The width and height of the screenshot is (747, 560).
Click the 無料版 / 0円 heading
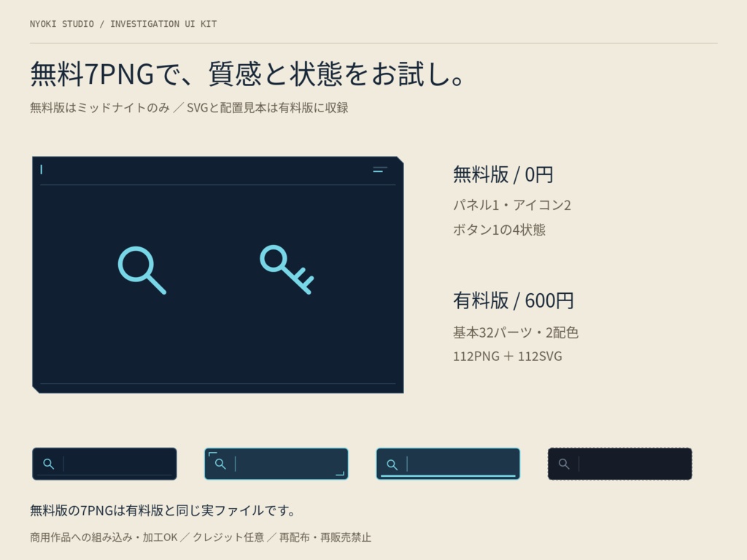click(503, 175)
